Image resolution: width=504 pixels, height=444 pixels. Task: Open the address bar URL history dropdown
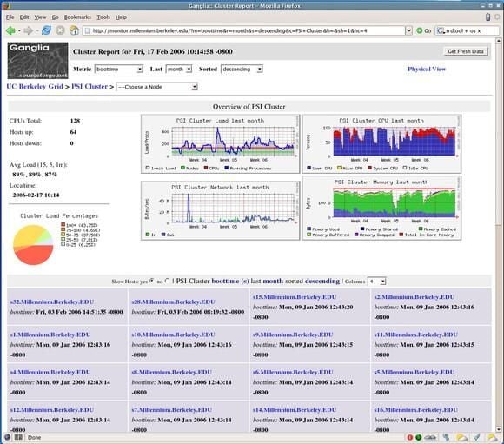click(x=408, y=31)
